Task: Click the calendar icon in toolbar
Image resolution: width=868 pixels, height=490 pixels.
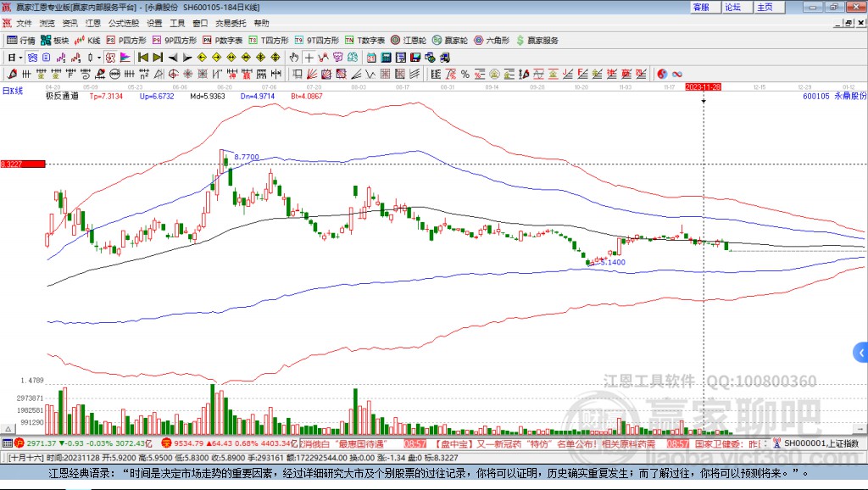Action: click(x=371, y=58)
